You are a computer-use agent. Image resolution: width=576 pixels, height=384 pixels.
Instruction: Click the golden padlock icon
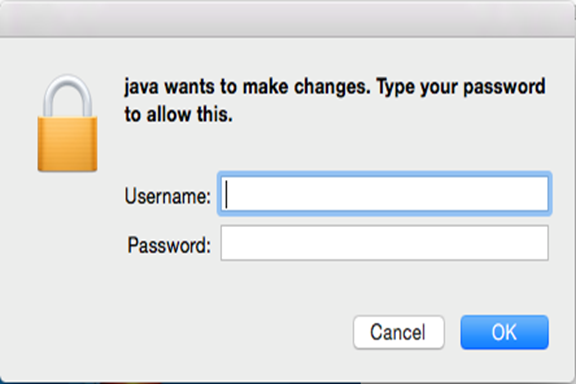tap(67, 123)
